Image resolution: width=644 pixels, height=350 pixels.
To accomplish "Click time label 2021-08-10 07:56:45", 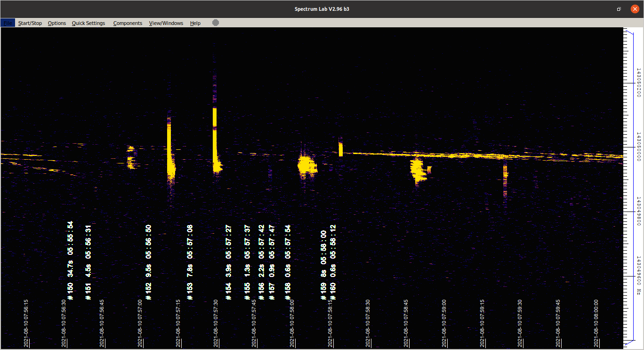I will click(102, 323).
